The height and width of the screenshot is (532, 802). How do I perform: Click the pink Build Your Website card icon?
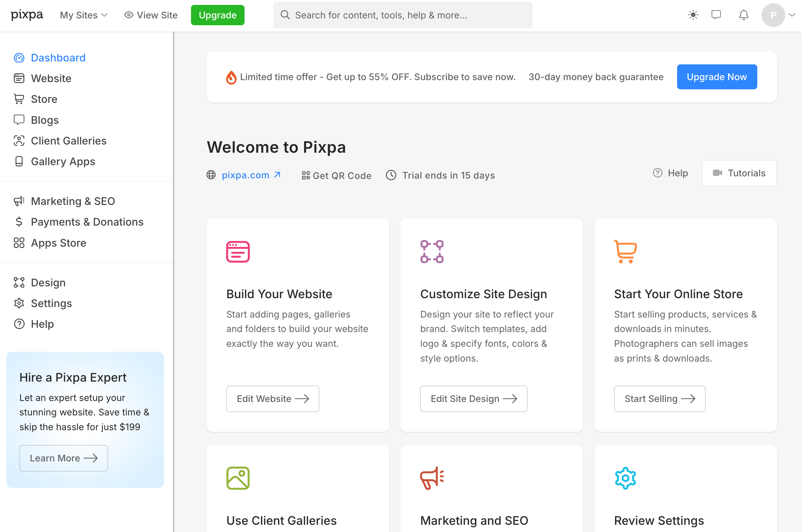point(238,252)
